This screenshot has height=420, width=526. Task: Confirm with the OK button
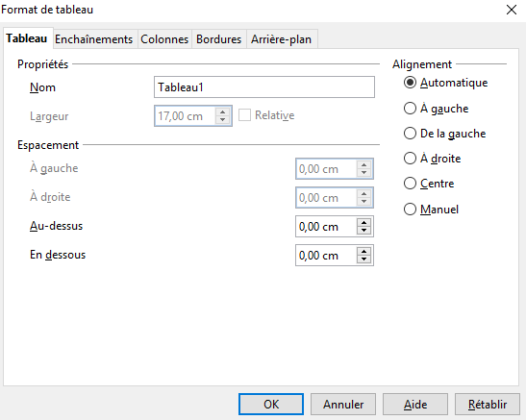pos(271,405)
